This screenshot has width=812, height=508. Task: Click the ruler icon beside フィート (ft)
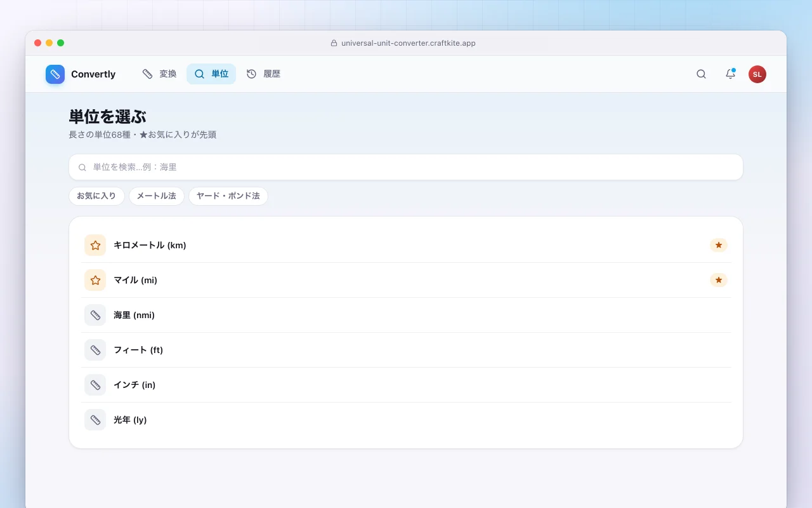(x=95, y=350)
